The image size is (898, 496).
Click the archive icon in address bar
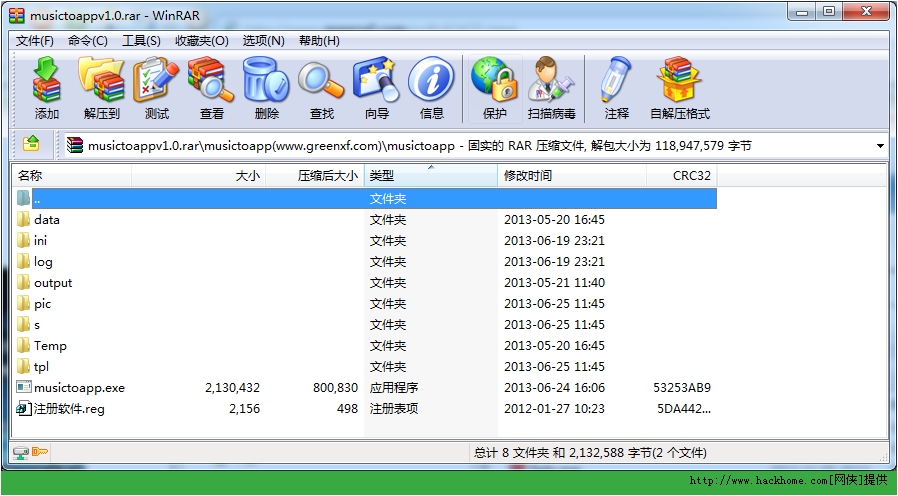tap(75, 145)
